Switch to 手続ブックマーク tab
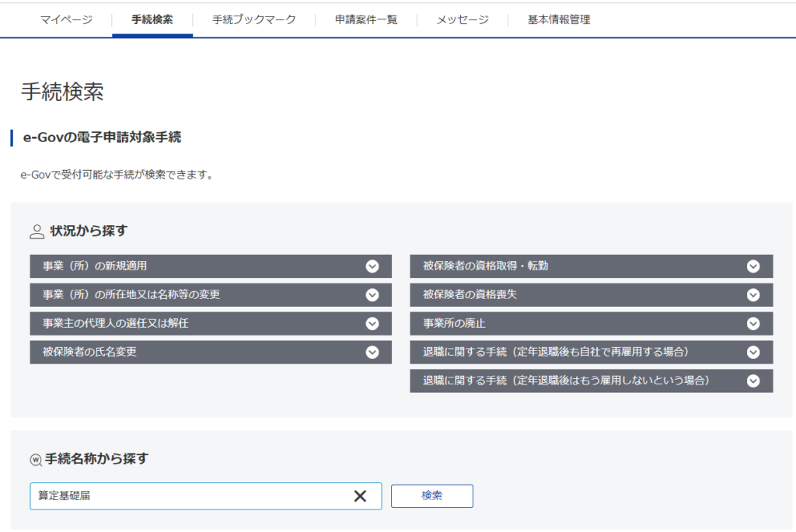 pos(254,20)
